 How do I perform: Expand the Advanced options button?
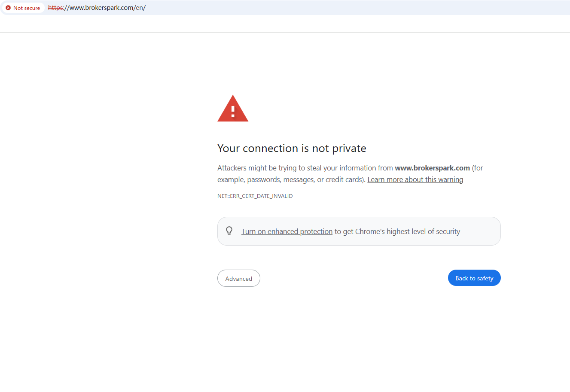(239, 278)
